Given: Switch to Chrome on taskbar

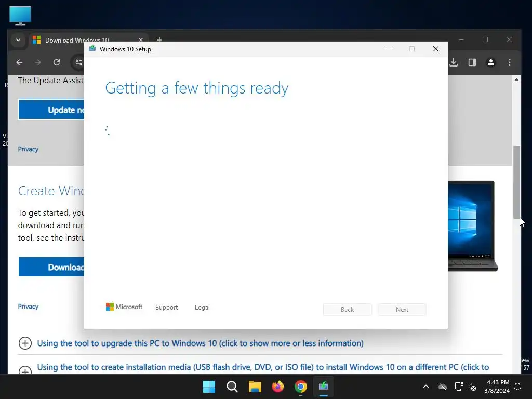Looking at the screenshot, I should pyautogui.click(x=301, y=387).
